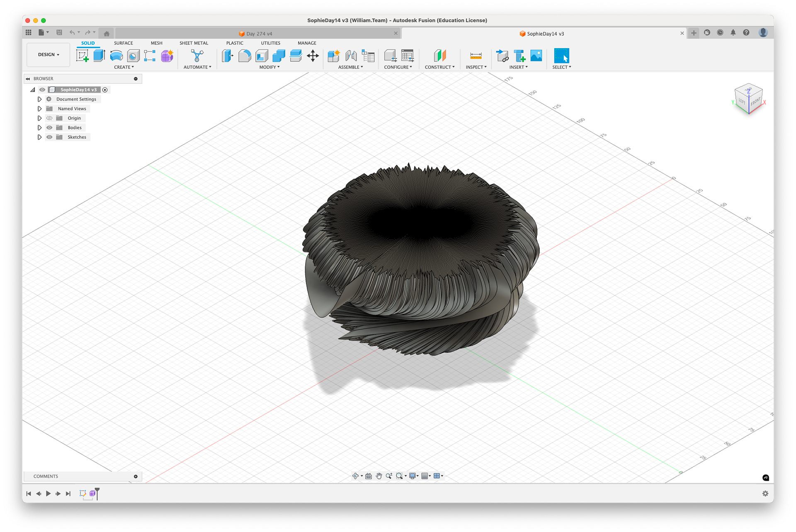
Task: Click the form feature in timeline
Action: coord(92,493)
